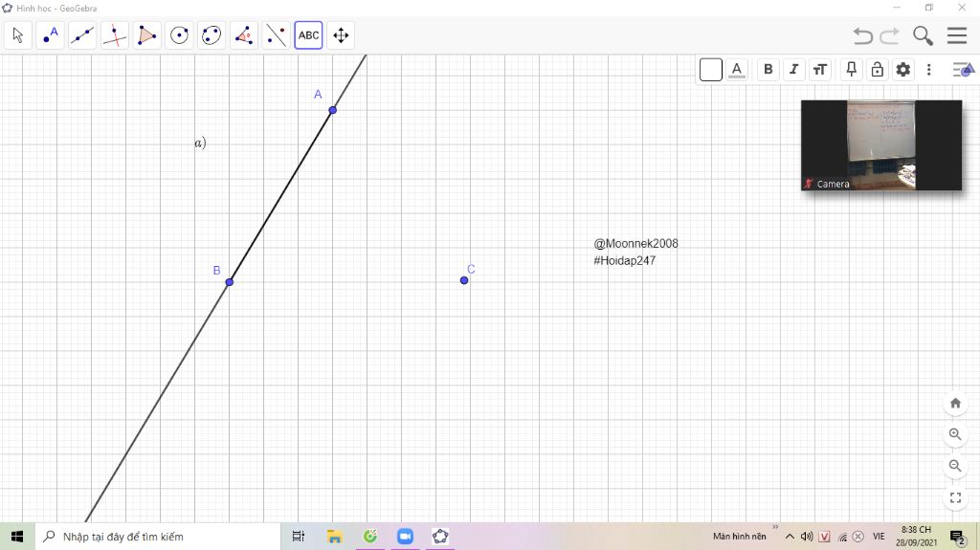Image resolution: width=980 pixels, height=550 pixels.
Task: Open the GeoGebra main menu
Action: 957,35
